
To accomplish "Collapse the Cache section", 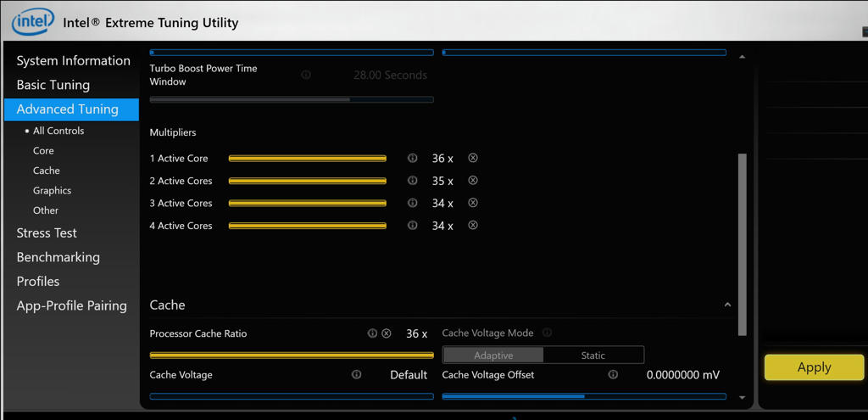I will (x=727, y=305).
